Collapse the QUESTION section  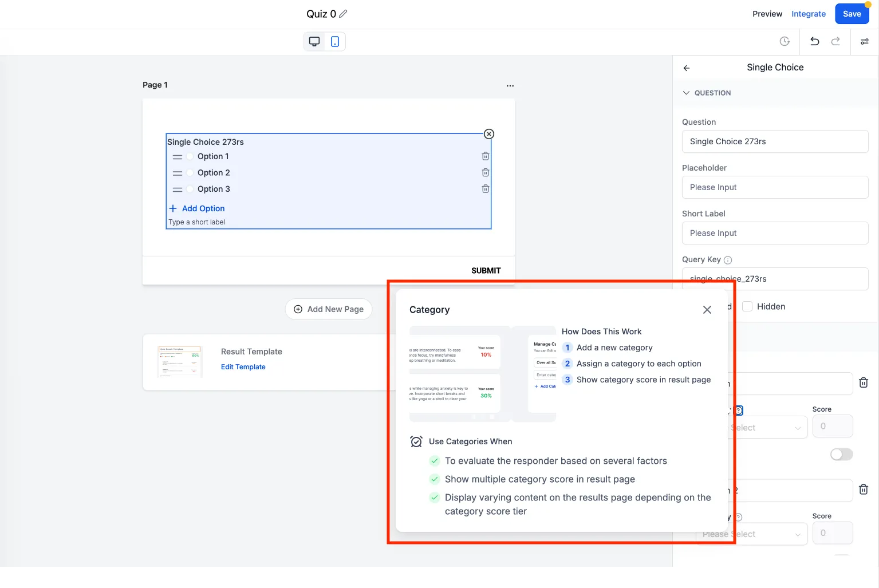click(x=686, y=93)
